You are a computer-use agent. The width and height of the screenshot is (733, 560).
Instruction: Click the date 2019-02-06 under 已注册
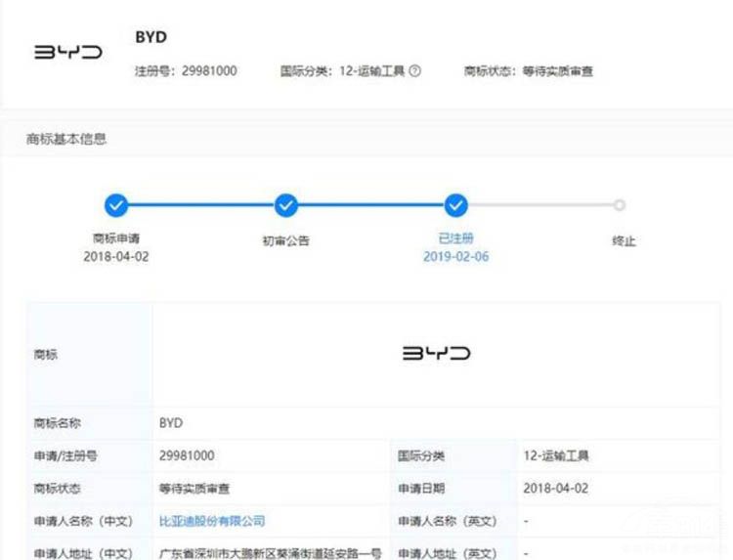click(x=455, y=257)
